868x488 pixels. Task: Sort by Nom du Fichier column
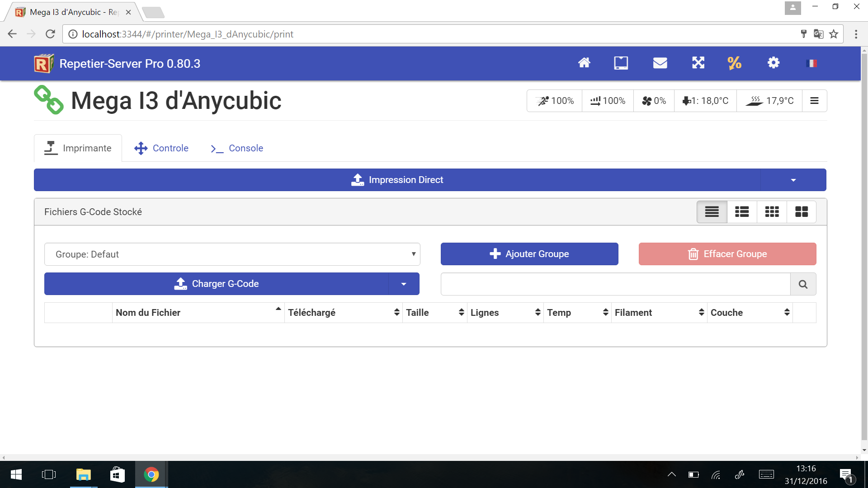(x=198, y=313)
